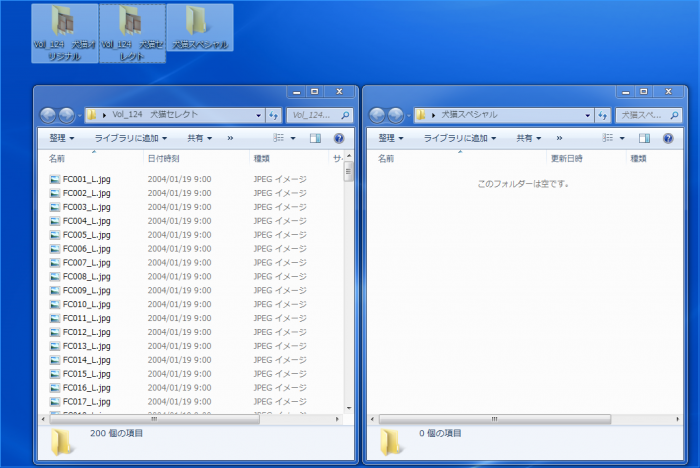Screen dimensions: 700x468
Task: Click search magnifier in 犬猫スペシャル window
Action: click(674, 115)
